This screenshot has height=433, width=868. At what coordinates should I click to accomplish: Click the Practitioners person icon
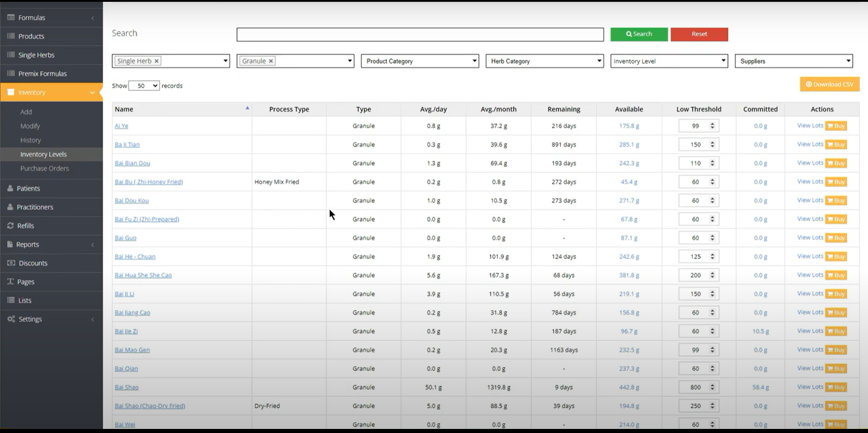[x=10, y=207]
